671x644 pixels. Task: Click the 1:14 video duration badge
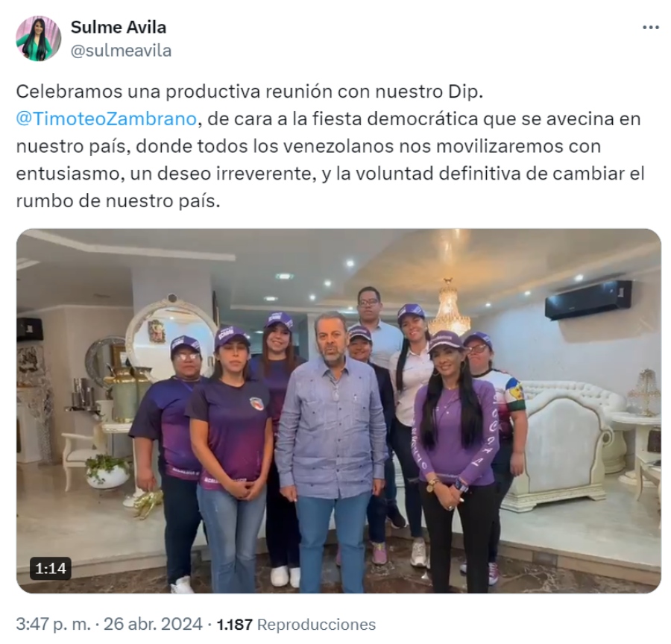pyautogui.click(x=51, y=568)
